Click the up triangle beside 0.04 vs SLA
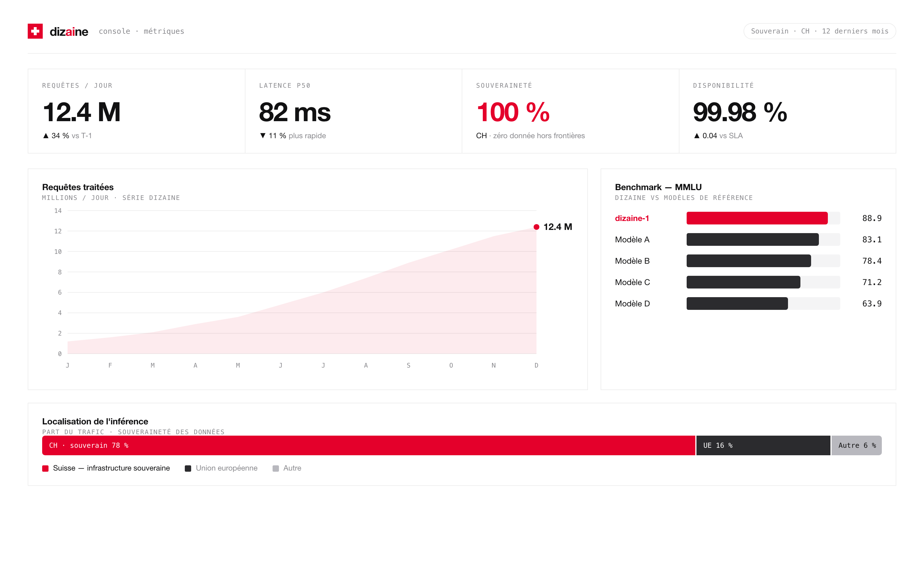Viewport: 924px width, 577px height. click(697, 136)
